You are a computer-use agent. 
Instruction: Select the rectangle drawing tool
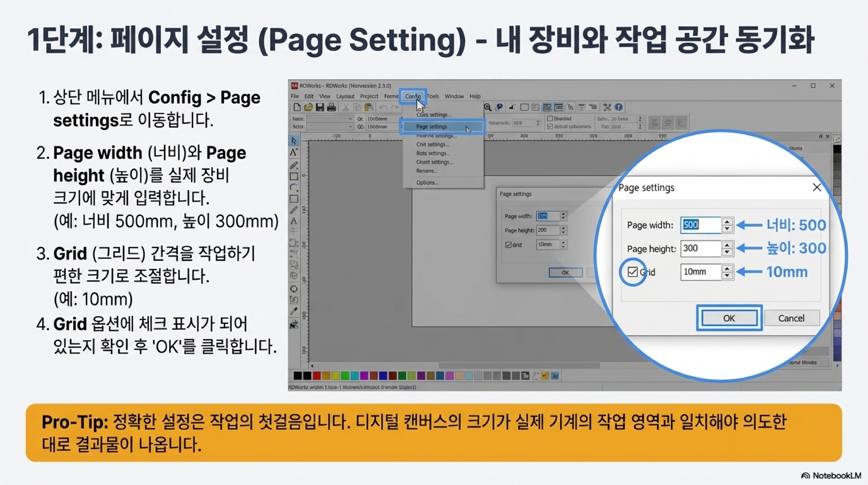(x=294, y=176)
